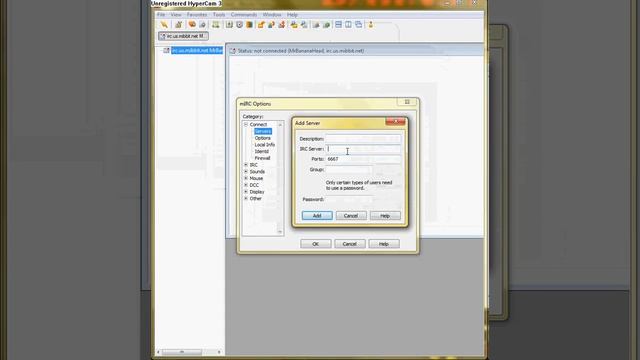640x360 pixels.
Task: Select Options under Connect in category tree
Action: pos(262,138)
